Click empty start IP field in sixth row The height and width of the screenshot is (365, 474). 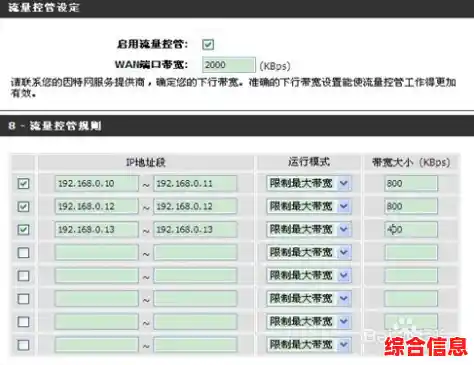click(97, 298)
